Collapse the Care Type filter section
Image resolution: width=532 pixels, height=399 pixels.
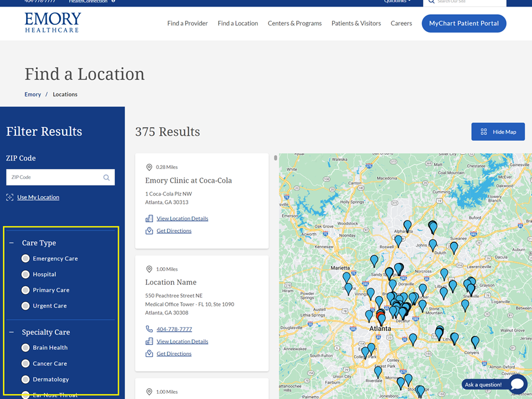pyautogui.click(x=12, y=243)
